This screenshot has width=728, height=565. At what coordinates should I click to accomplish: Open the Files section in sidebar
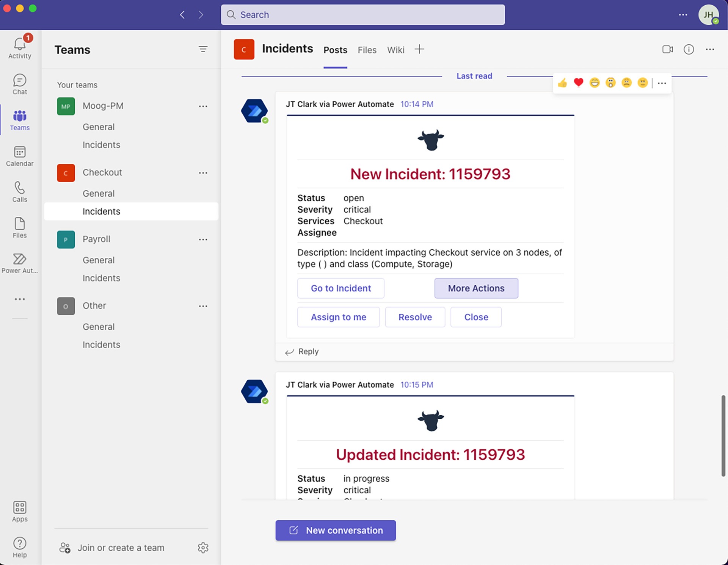click(x=20, y=228)
